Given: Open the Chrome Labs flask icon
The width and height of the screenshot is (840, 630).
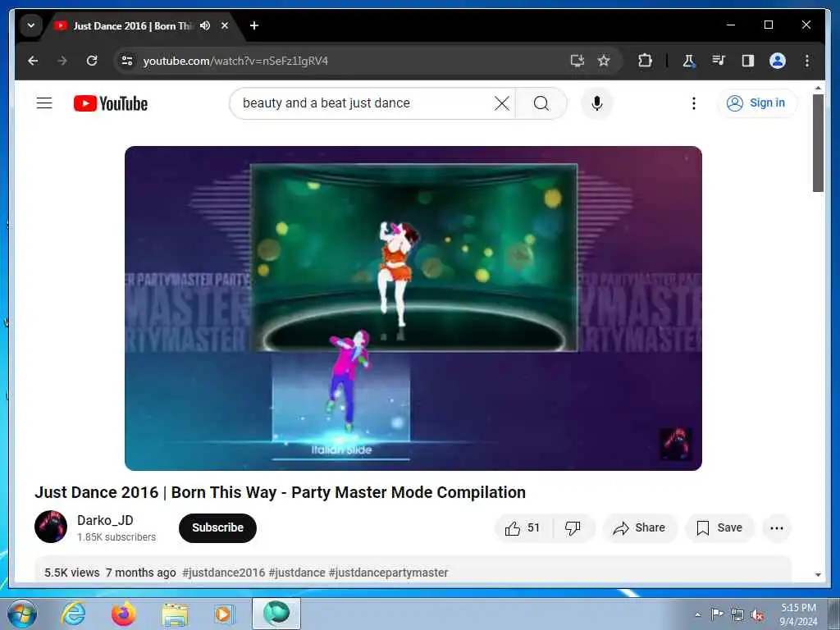Looking at the screenshot, I should click(x=689, y=61).
